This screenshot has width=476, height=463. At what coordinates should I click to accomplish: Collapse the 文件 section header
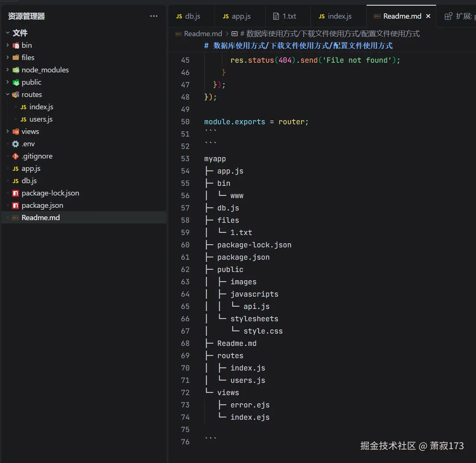point(7,33)
